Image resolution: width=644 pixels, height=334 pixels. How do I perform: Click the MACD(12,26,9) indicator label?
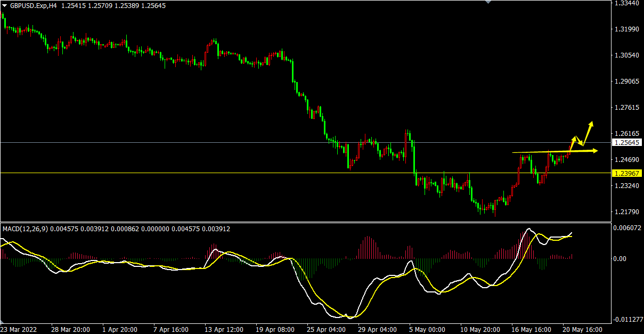tap(25, 229)
